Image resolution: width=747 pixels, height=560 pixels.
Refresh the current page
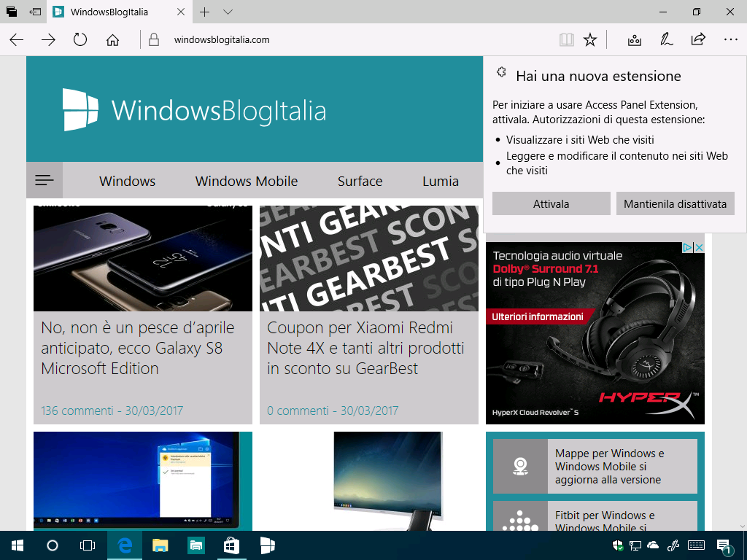point(80,39)
